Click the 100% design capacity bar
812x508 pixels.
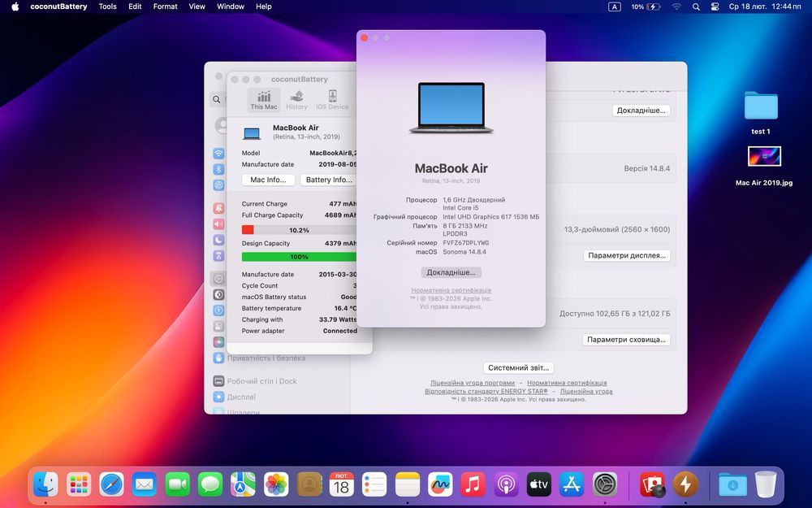point(300,257)
